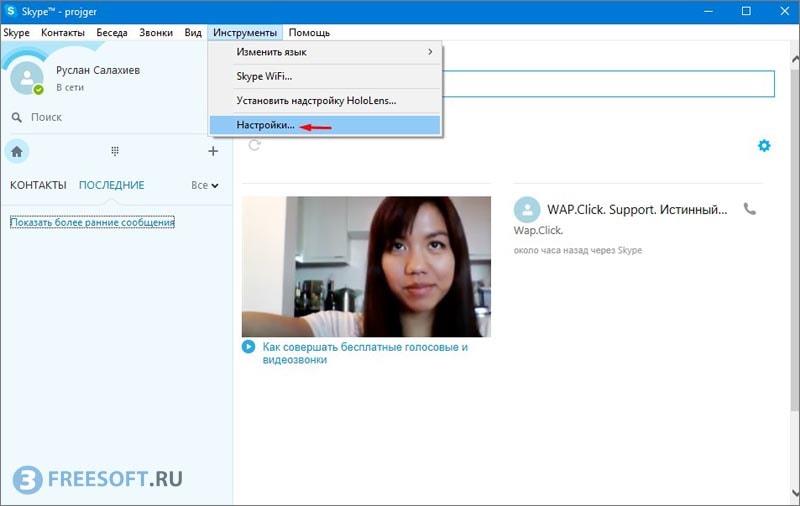This screenshot has width=800, height=506.
Task: Click Показать более ранние сообщения link
Action: pos(92,222)
